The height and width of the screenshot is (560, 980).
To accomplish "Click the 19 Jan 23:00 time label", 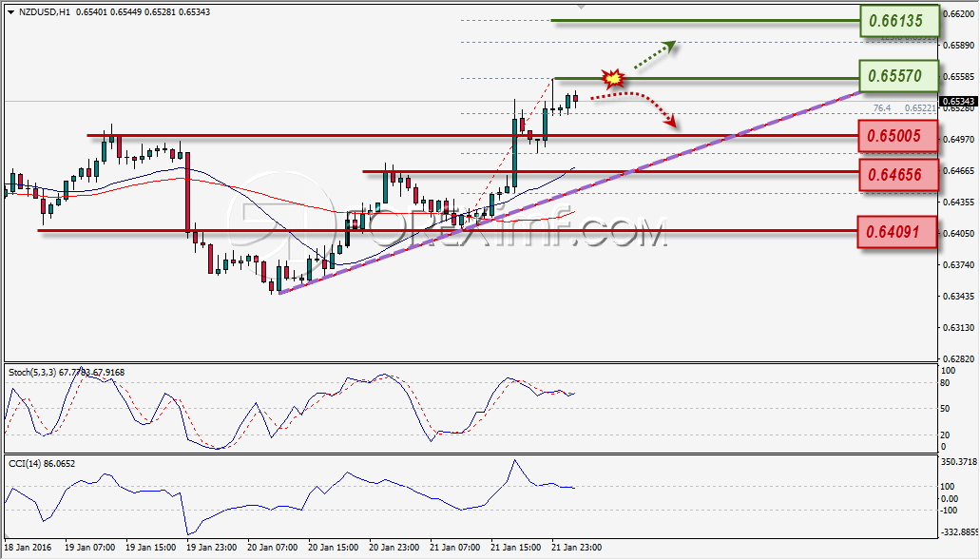I will tap(212, 548).
